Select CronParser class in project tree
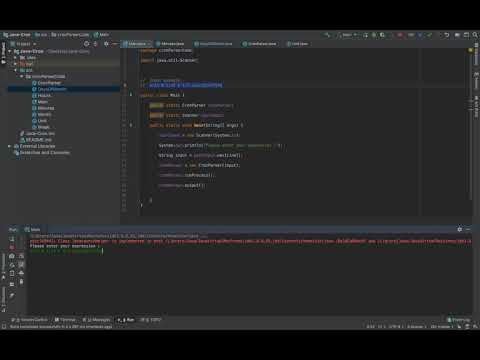The width and height of the screenshot is (480, 360). pos(46,83)
